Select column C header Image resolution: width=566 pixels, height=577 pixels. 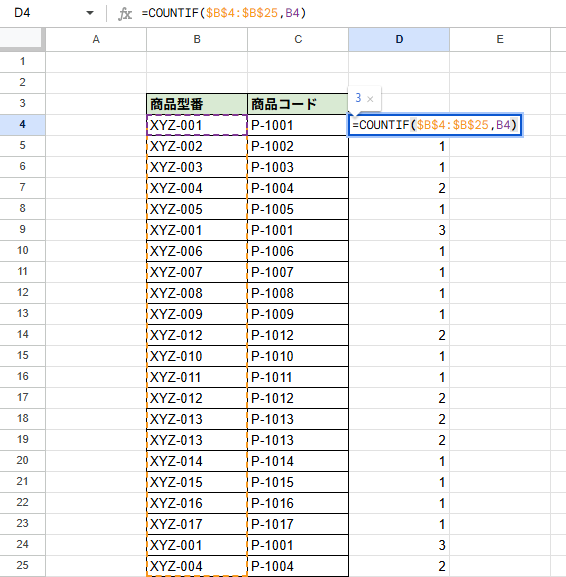(x=298, y=39)
